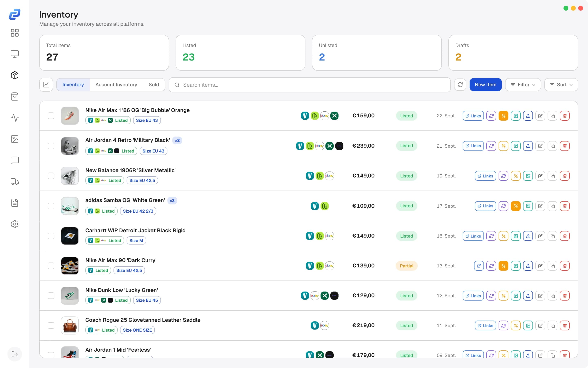Open the analytics chart icon beside Inventory tab
Image resolution: width=588 pixels, height=368 pixels.
[46, 85]
